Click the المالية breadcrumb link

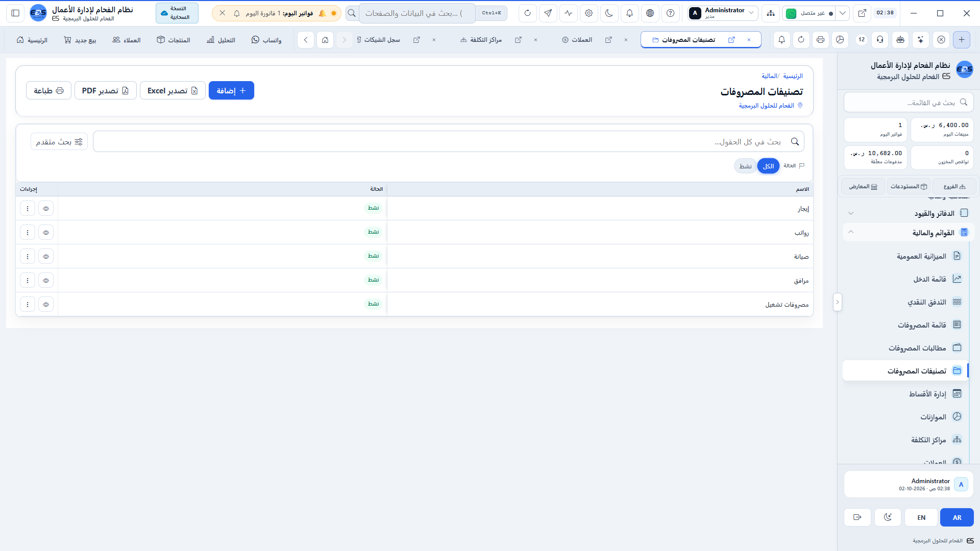(769, 76)
